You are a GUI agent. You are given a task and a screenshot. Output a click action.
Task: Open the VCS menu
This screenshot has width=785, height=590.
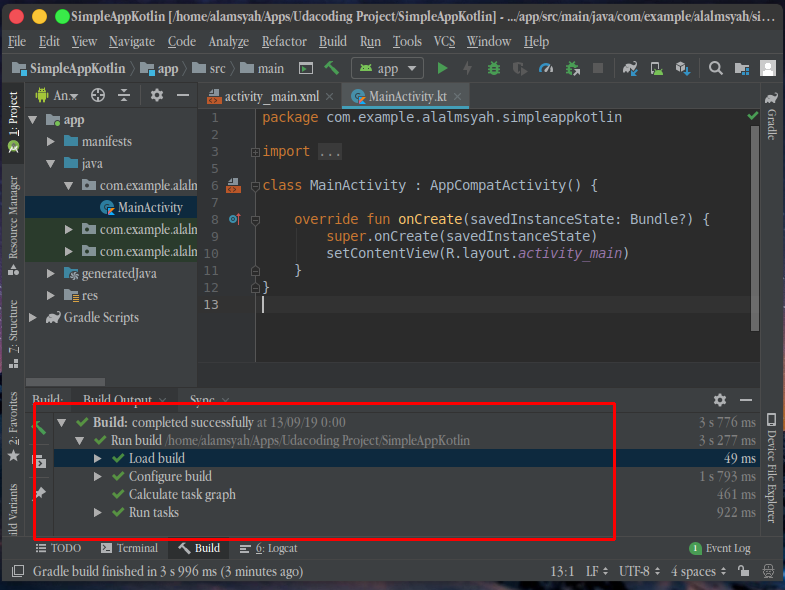tap(444, 42)
